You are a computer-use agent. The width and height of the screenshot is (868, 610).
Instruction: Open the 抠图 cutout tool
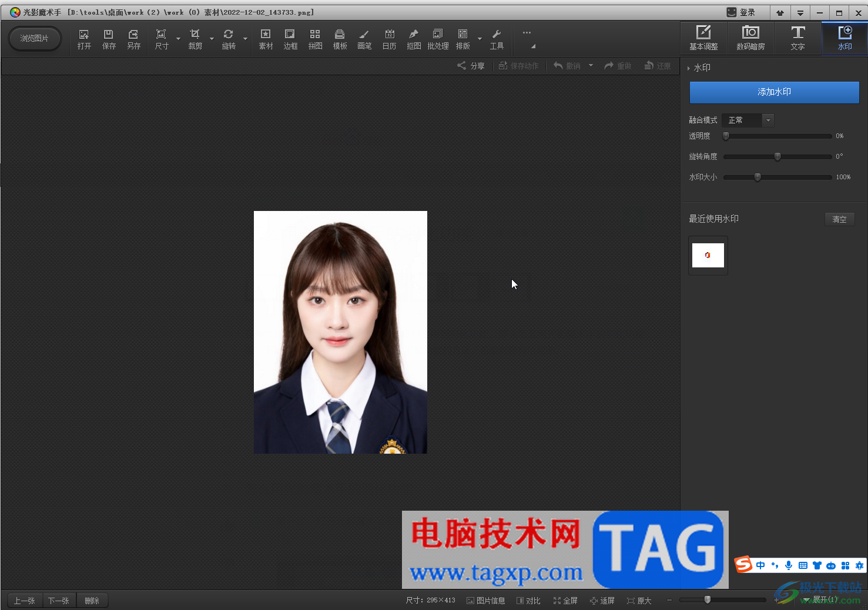pos(414,39)
